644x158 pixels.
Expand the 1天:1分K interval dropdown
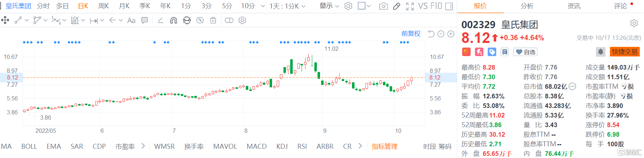(x=287, y=6)
